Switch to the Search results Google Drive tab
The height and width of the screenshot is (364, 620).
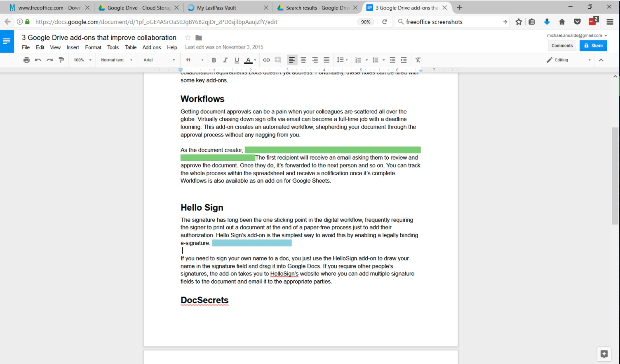coord(317,8)
